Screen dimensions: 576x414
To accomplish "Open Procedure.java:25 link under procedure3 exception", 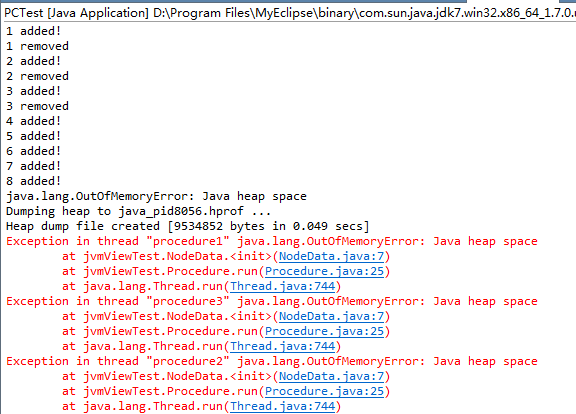I will 325,331.
